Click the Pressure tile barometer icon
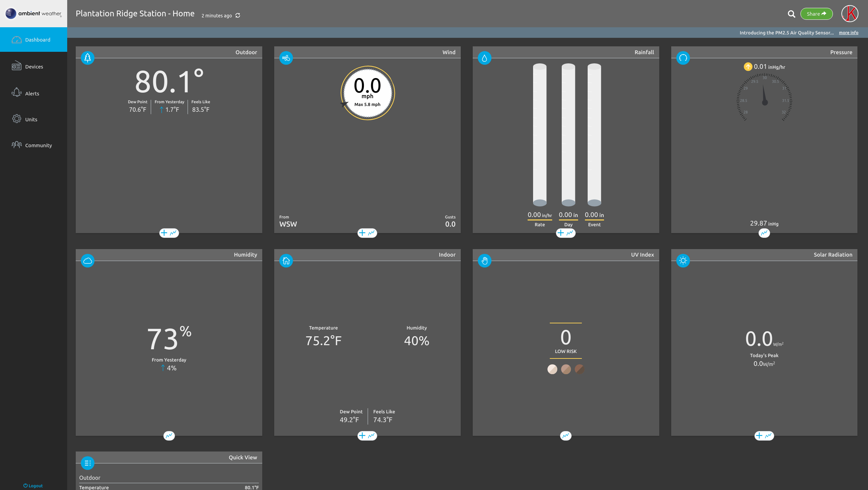 [683, 58]
